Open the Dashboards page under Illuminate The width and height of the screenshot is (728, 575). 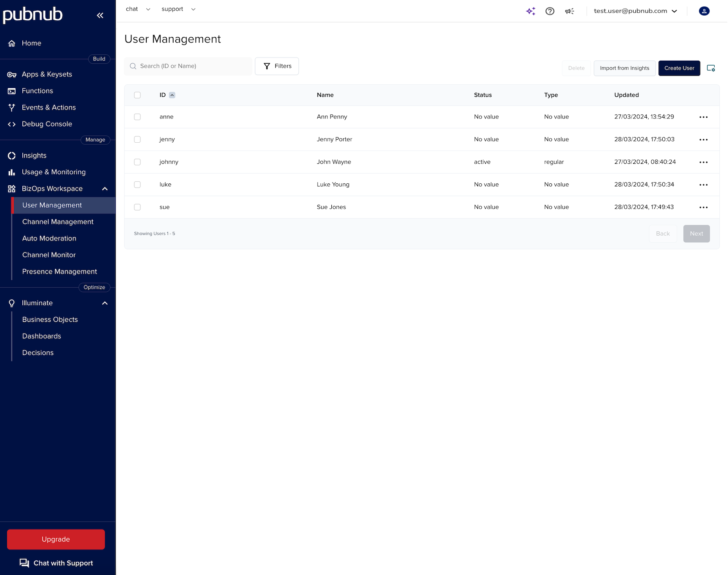coord(41,336)
